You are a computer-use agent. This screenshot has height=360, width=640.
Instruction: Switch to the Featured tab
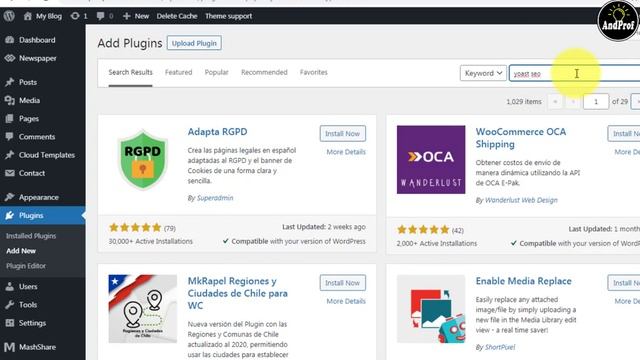coord(178,72)
